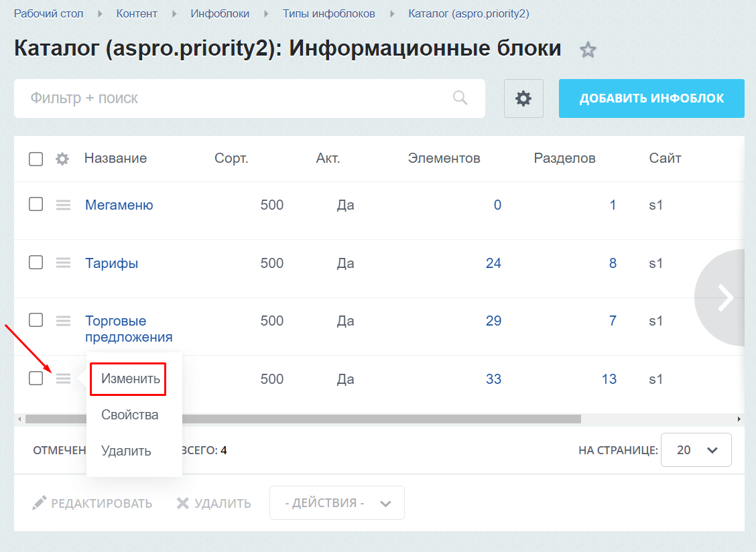This screenshot has height=552, width=756.
Task: Click the ДОБАВИТЬ ИНФОБЛОК button
Action: [651, 98]
